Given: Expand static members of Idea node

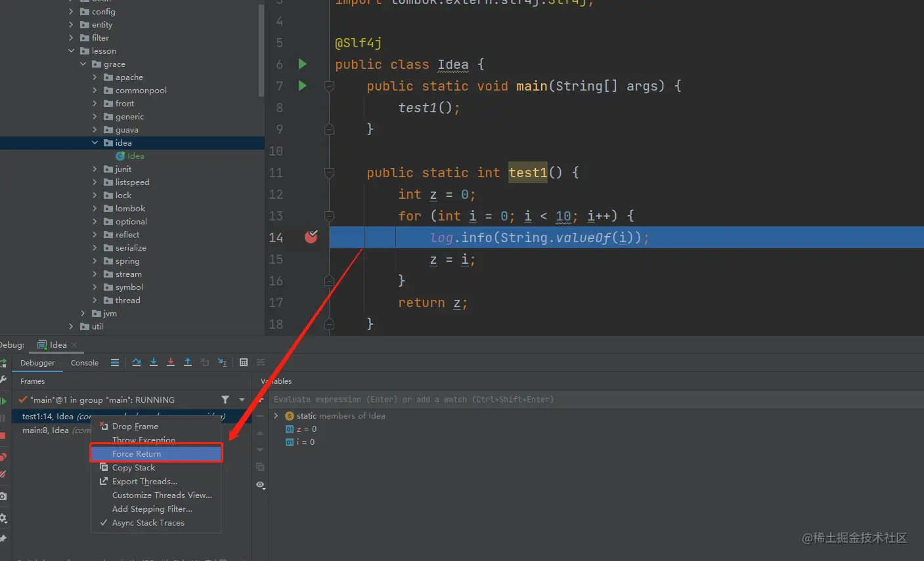Looking at the screenshot, I should (x=276, y=416).
